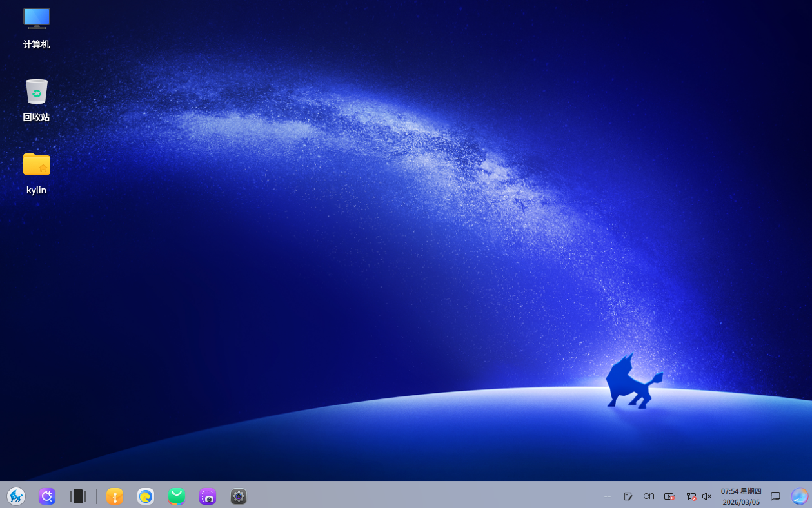Image resolution: width=812 pixels, height=508 pixels.
Task: Click the 回收站 label text
Action: [x=37, y=117]
